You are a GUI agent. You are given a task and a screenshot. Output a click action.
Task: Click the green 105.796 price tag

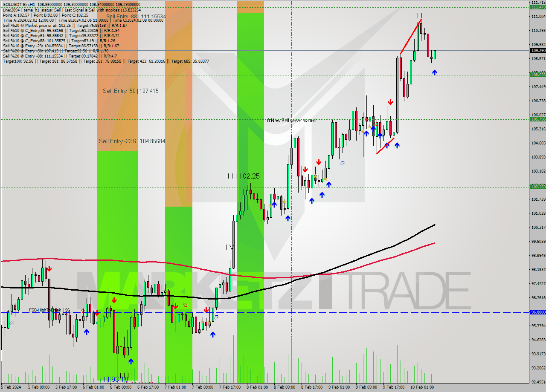pyautogui.click(x=537, y=119)
